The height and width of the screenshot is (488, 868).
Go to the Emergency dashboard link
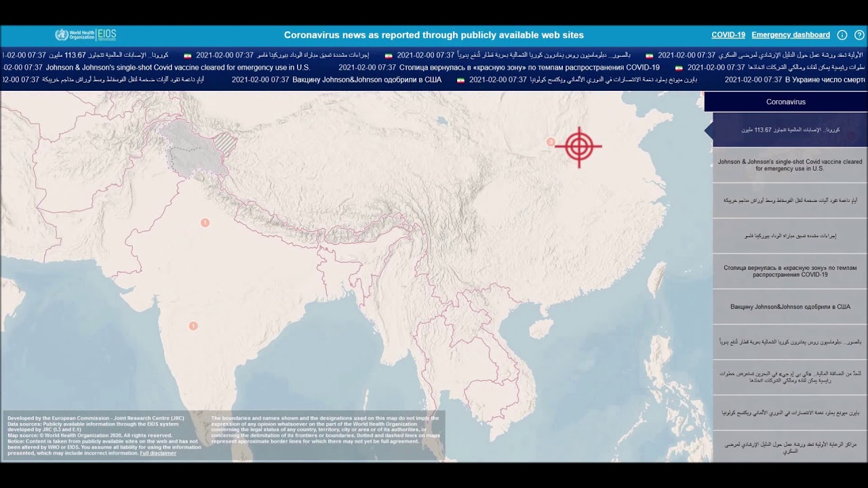[790, 35]
